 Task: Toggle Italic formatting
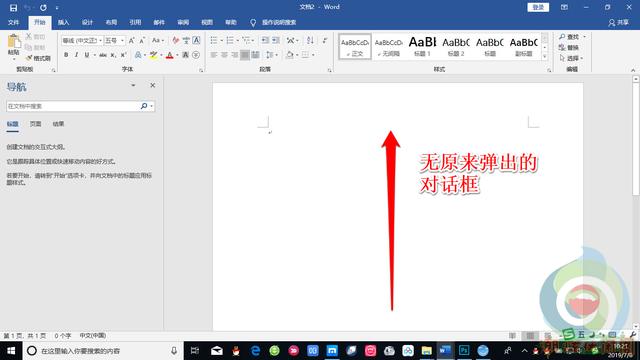point(76,55)
